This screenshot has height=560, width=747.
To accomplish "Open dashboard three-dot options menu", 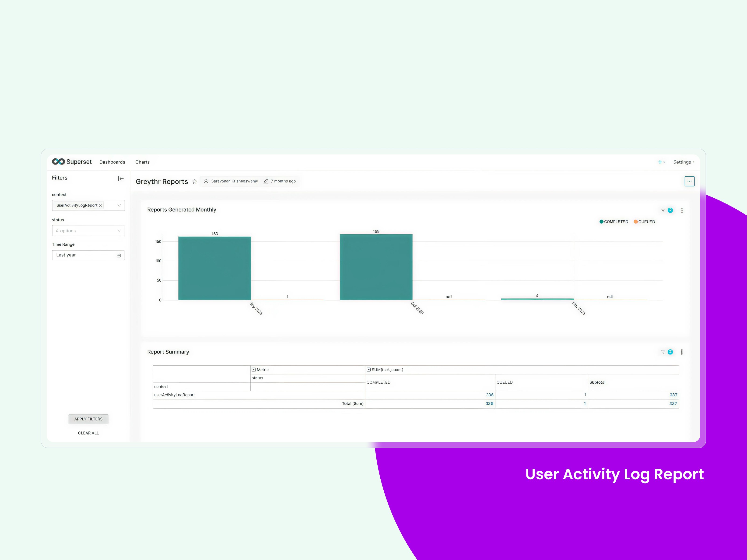I will point(689,181).
